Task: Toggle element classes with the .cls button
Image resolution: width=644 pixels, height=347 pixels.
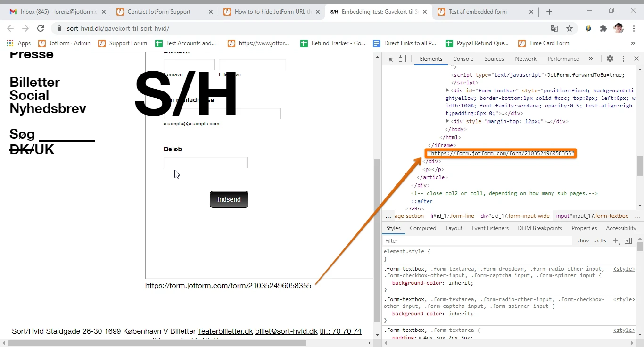Action: tap(600, 240)
